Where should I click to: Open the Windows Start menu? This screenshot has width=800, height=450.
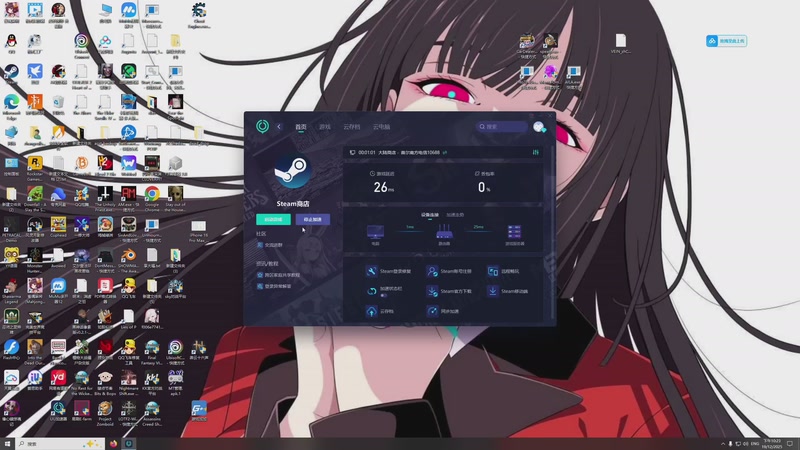coord(7,444)
